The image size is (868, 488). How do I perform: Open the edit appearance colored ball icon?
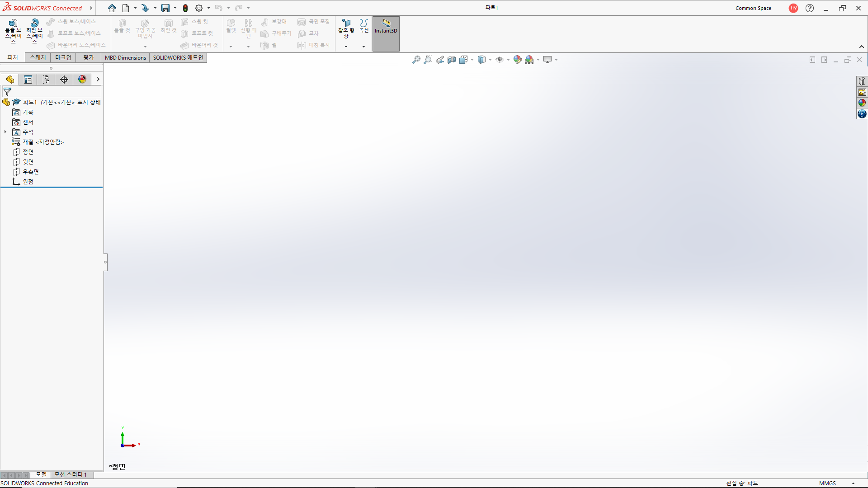click(x=518, y=59)
